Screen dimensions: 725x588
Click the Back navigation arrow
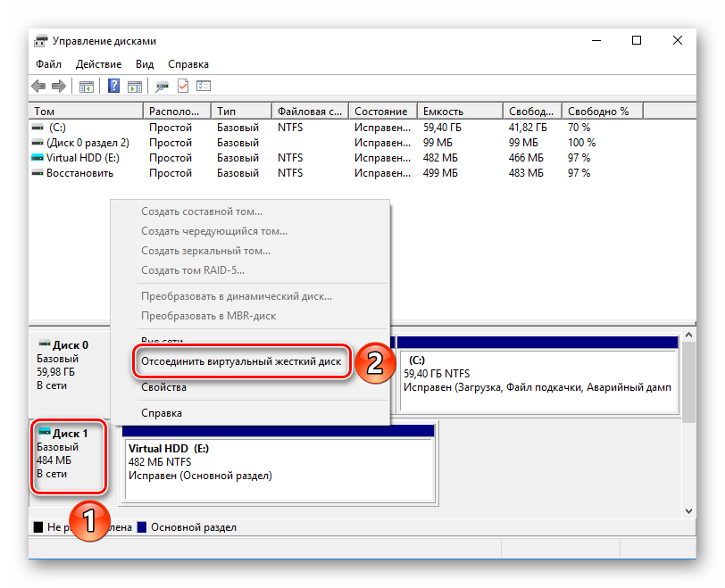37,86
